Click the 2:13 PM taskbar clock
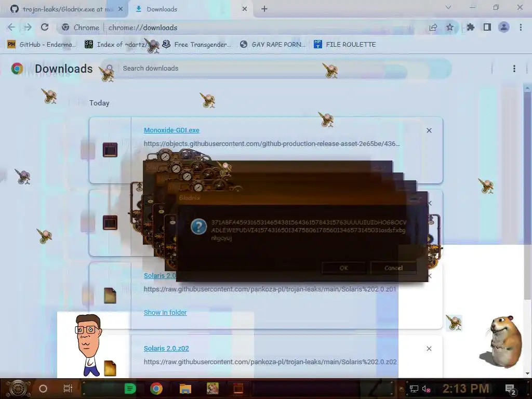The image size is (532, 399). point(465,389)
